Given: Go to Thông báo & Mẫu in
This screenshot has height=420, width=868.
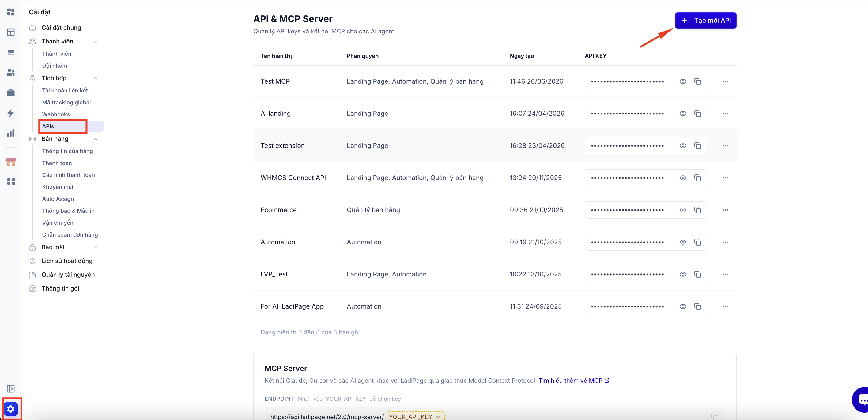Looking at the screenshot, I should pos(68,211).
